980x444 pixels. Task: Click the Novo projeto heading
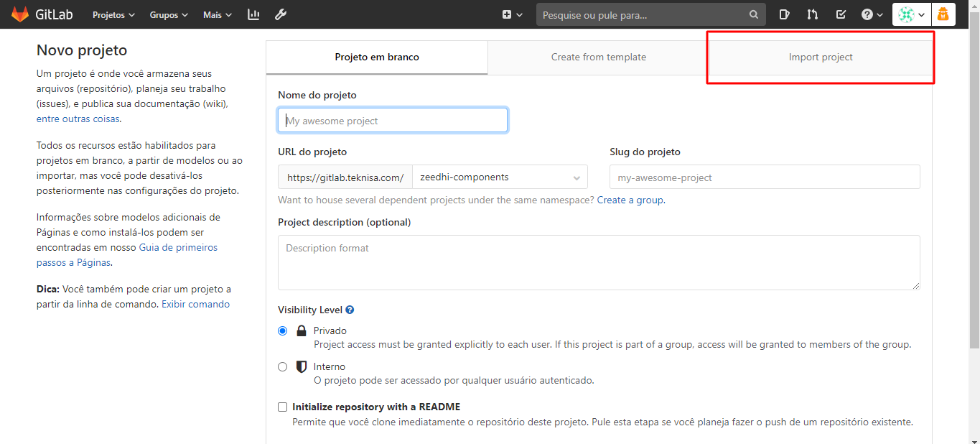click(82, 50)
